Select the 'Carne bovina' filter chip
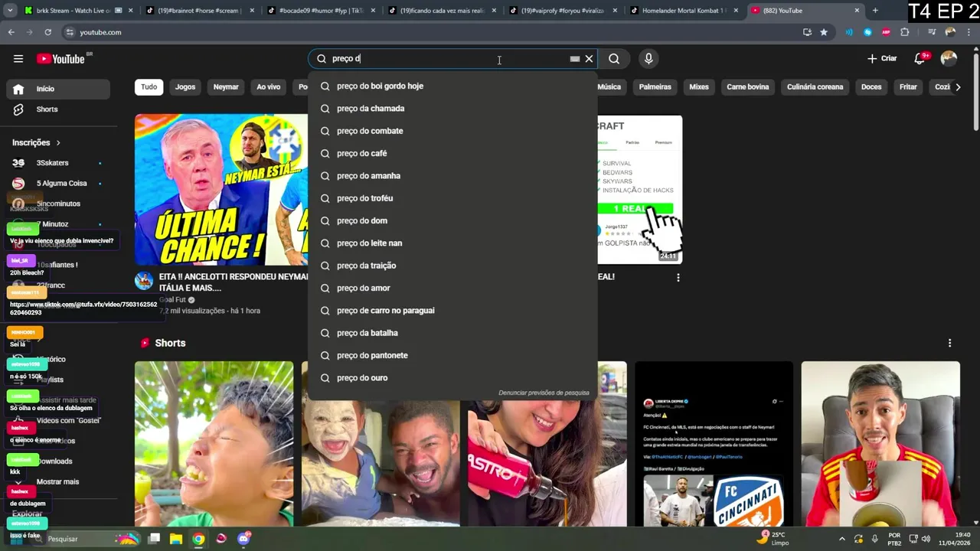The height and width of the screenshot is (551, 980). point(748,86)
